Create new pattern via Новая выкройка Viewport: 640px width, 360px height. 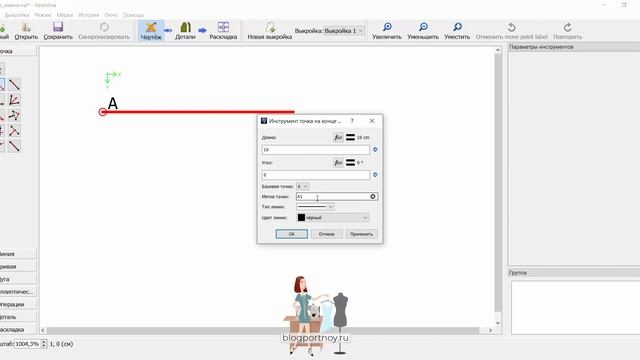[270, 31]
